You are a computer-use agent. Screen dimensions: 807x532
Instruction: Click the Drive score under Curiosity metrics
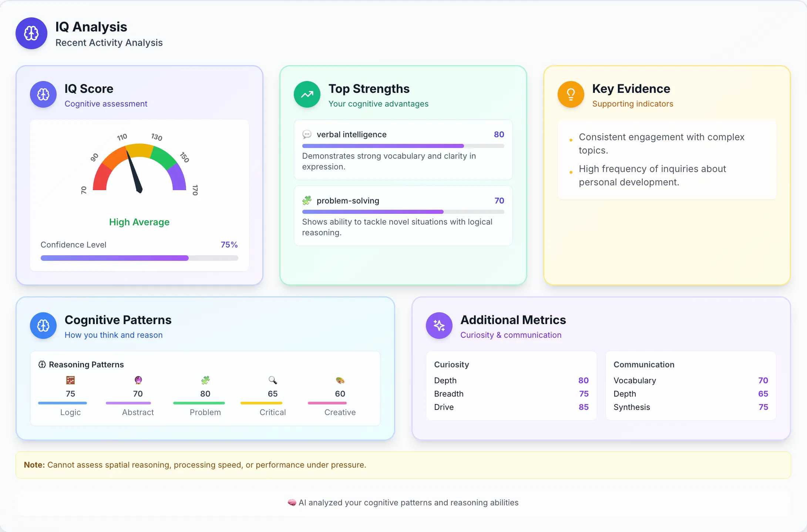(584, 407)
